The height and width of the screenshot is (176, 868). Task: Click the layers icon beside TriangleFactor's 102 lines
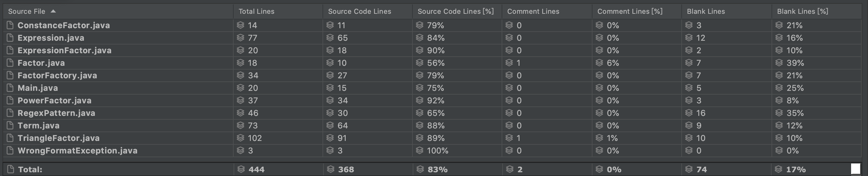(240, 138)
